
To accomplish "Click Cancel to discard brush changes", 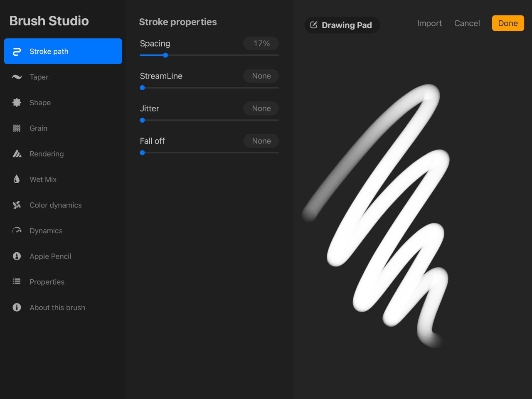I will point(467,23).
